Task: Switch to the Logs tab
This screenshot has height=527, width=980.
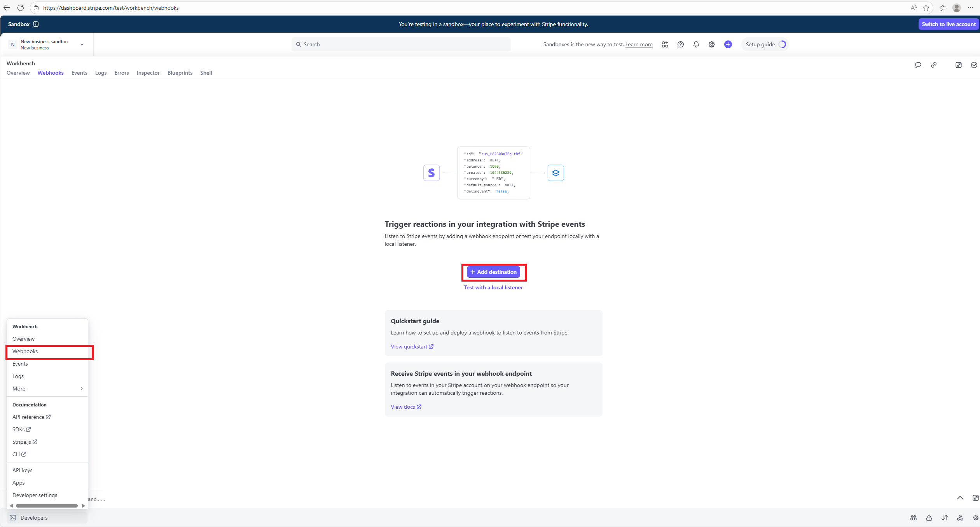Action: 101,73
